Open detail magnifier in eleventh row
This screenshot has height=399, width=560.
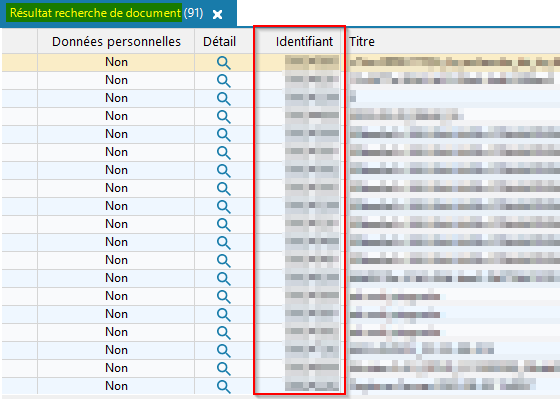pos(224,243)
